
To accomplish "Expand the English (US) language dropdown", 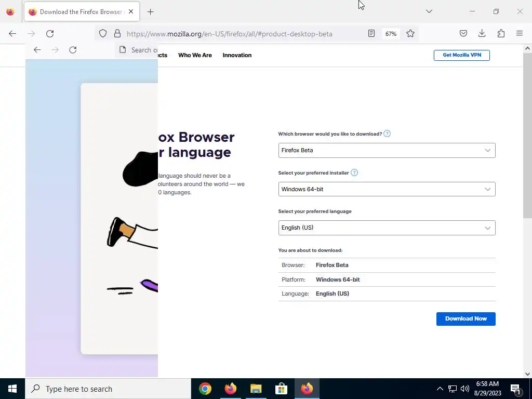I will click(387, 228).
